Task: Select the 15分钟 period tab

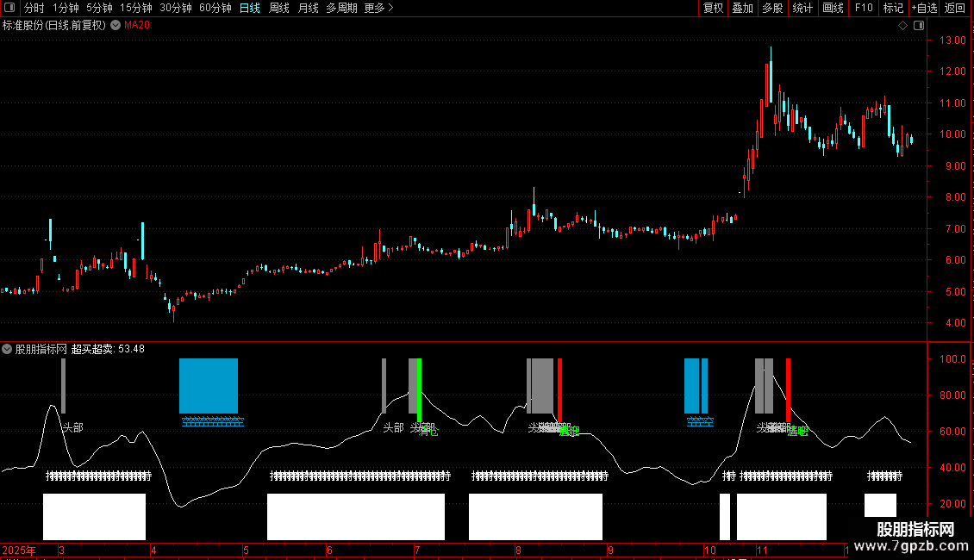Action: (136, 8)
